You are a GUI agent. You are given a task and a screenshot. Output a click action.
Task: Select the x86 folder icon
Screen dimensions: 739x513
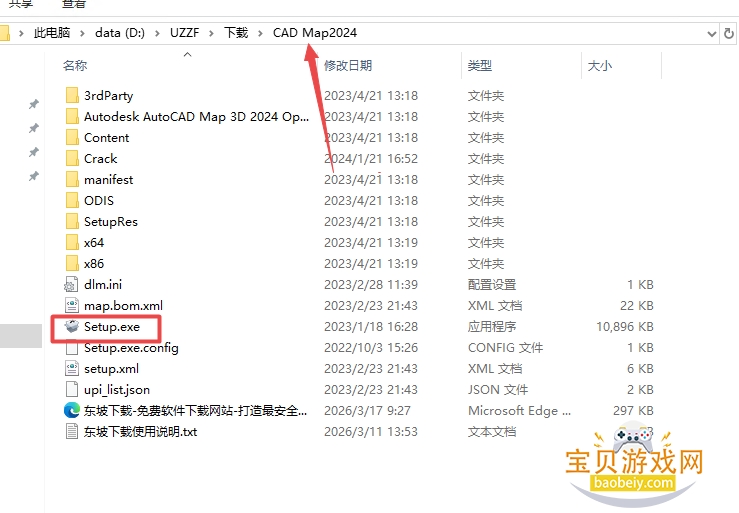click(72, 263)
